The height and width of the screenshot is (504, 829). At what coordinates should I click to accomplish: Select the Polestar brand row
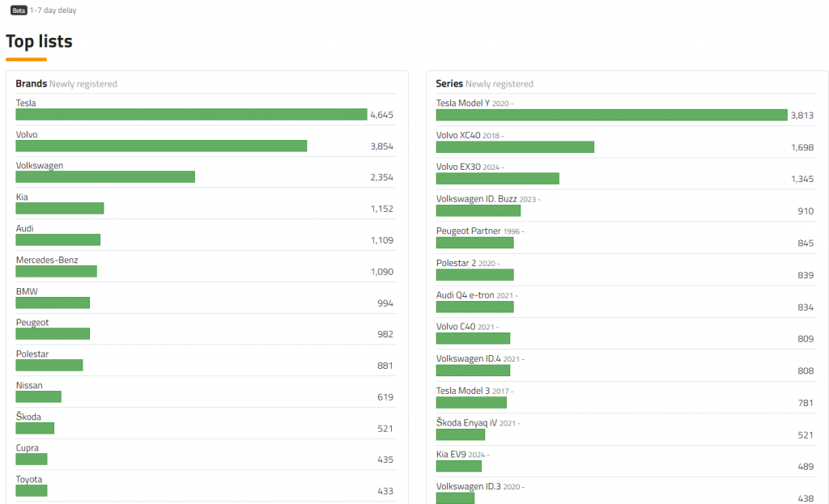click(32, 354)
